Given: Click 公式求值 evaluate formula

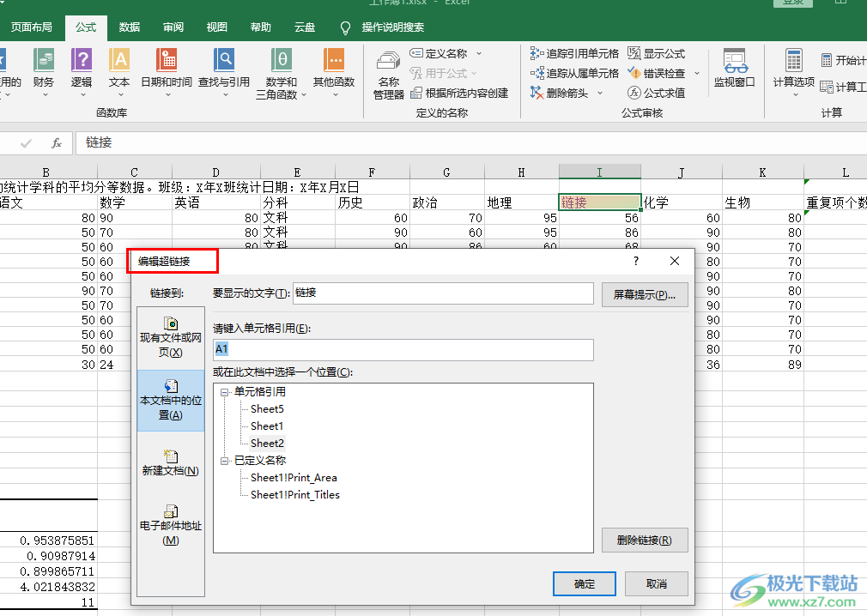Looking at the screenshot, I should pyautogui.click(x=657, y=93).
